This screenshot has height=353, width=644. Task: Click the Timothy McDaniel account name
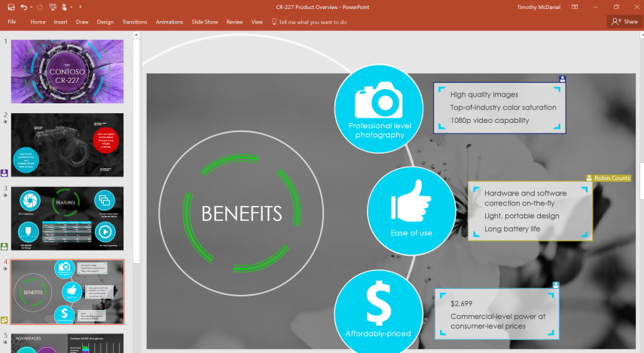(x=539, y=7)
